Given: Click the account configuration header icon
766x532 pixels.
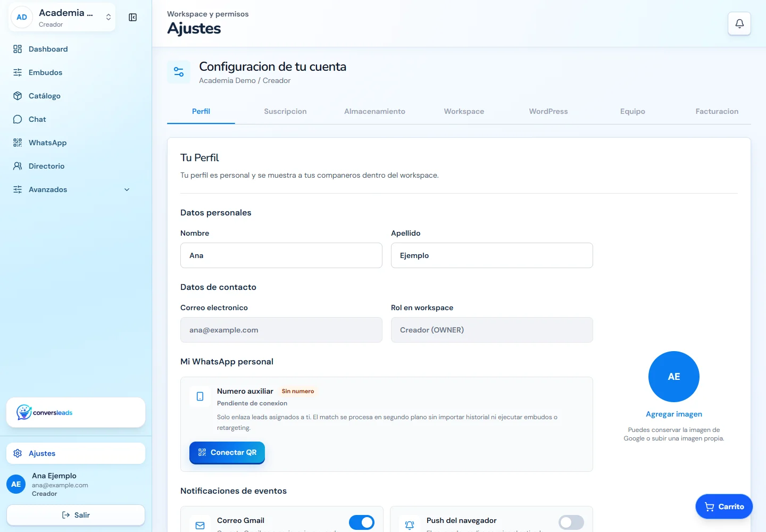Looking at the screenshot, I should click(x=179, y=72).
